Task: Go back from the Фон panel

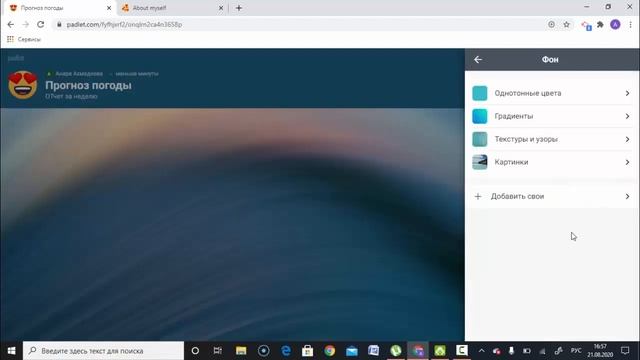Action: coord(478,60)
